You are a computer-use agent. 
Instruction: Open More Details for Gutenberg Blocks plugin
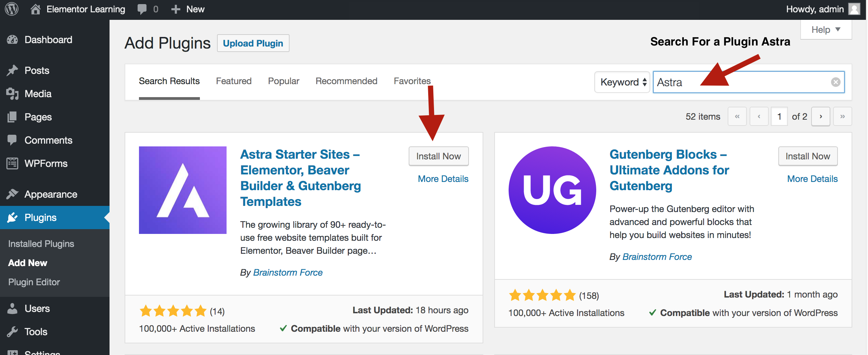(812, 179)
